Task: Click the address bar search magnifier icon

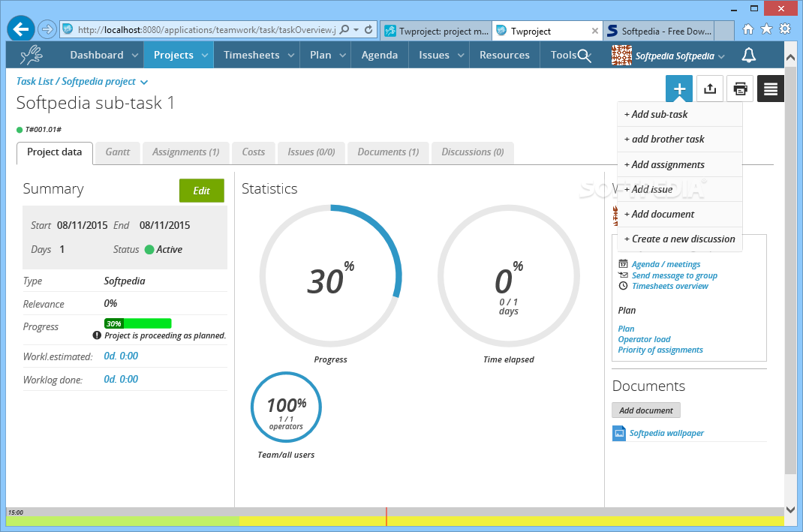Action: coord(344,29)
